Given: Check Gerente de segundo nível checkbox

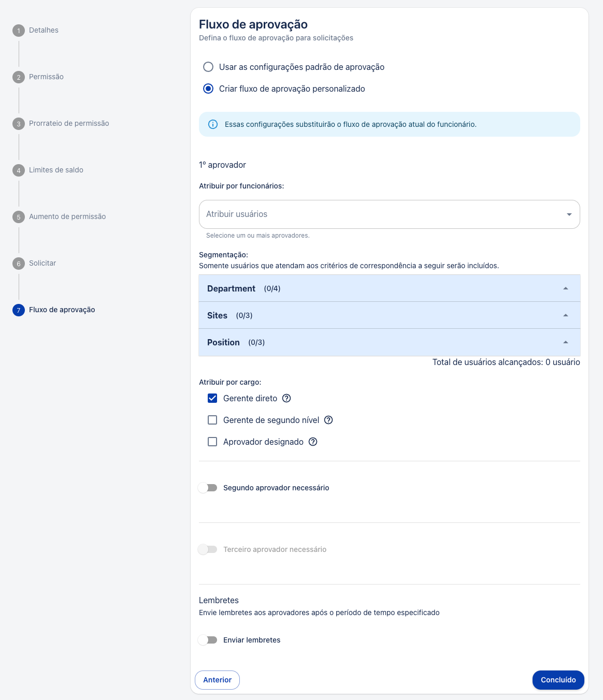Looking at the screenshot, I should point(212,420).
